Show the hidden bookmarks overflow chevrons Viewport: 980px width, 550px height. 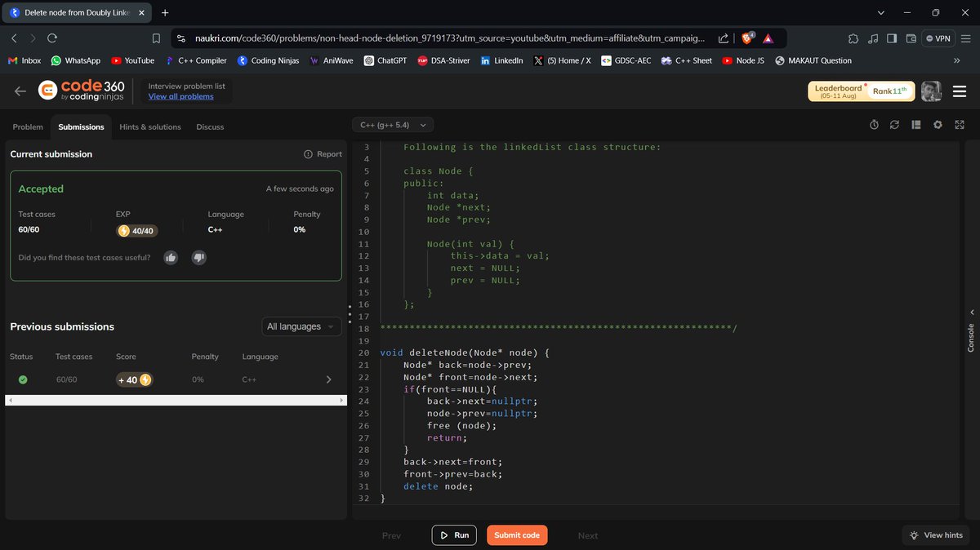coord(956,60)
